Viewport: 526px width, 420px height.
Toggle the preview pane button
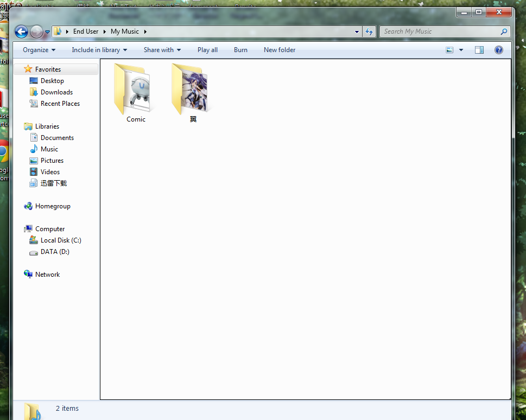click(479, 50)
